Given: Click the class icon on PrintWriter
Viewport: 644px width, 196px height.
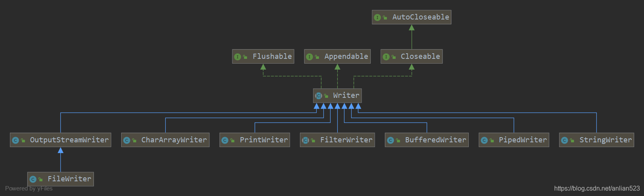Looking at the screenshot, I should [225, 140].
